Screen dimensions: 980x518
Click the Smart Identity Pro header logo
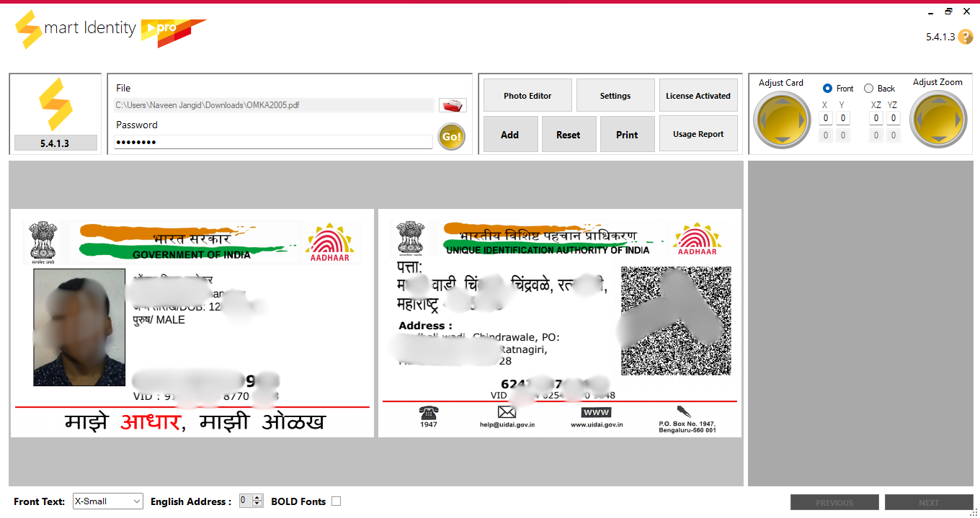click(x=108, y=30)
